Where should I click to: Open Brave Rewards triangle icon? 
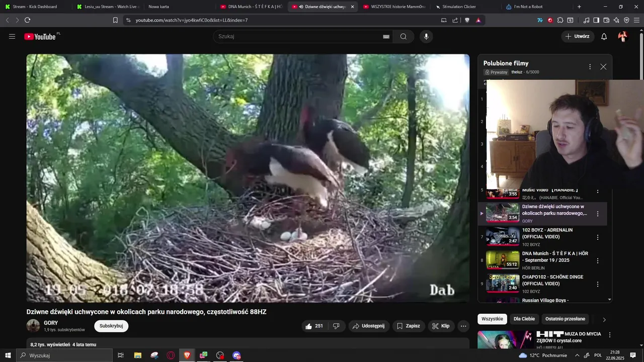click(x=478, y=20)
